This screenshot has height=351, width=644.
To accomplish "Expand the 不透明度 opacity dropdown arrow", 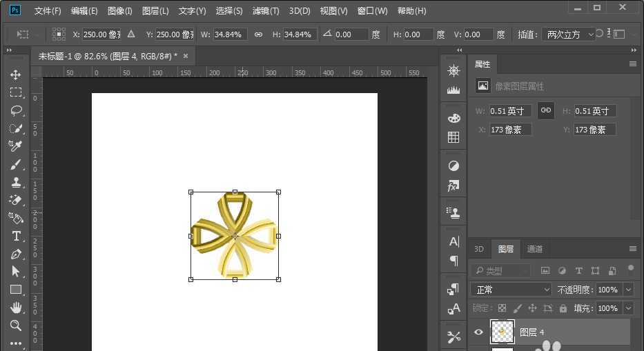I will coord(628,290).
